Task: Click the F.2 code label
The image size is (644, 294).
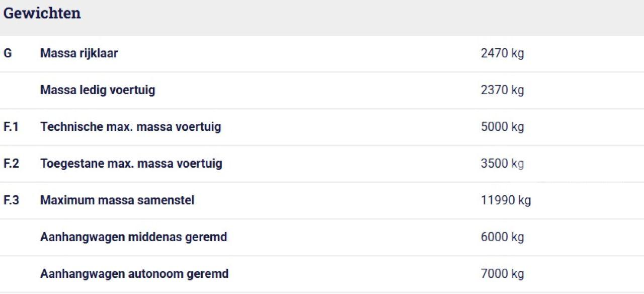Action: [11, 164]
